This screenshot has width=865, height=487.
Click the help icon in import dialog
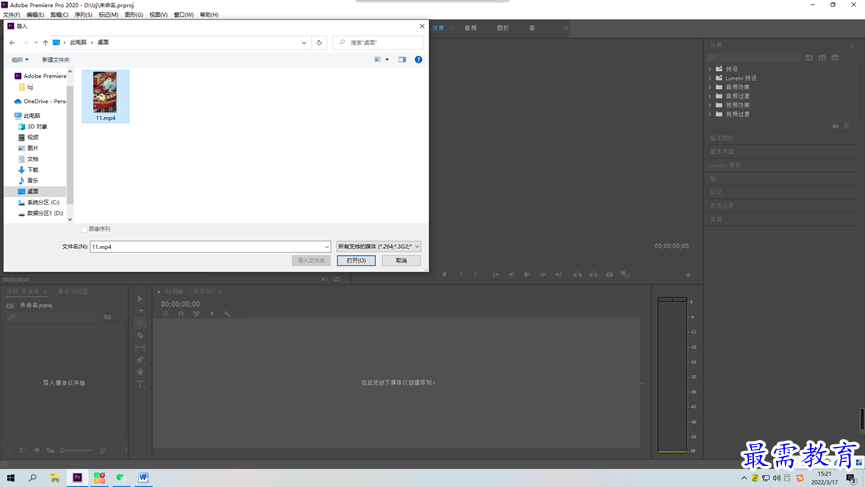(x=418, y=60)
